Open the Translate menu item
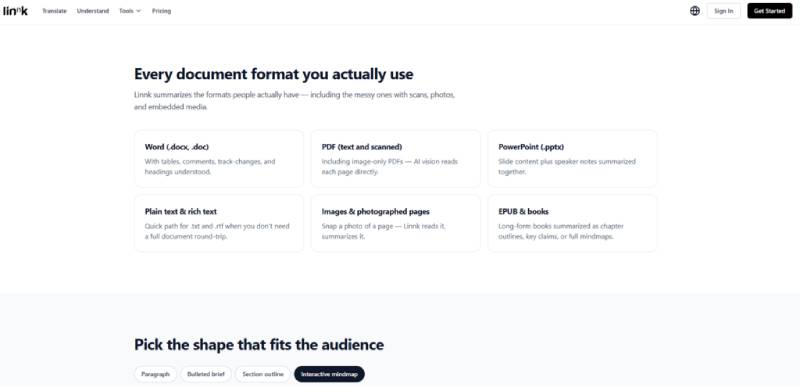Viewport: 800px width, 387px height. point(54,11)
